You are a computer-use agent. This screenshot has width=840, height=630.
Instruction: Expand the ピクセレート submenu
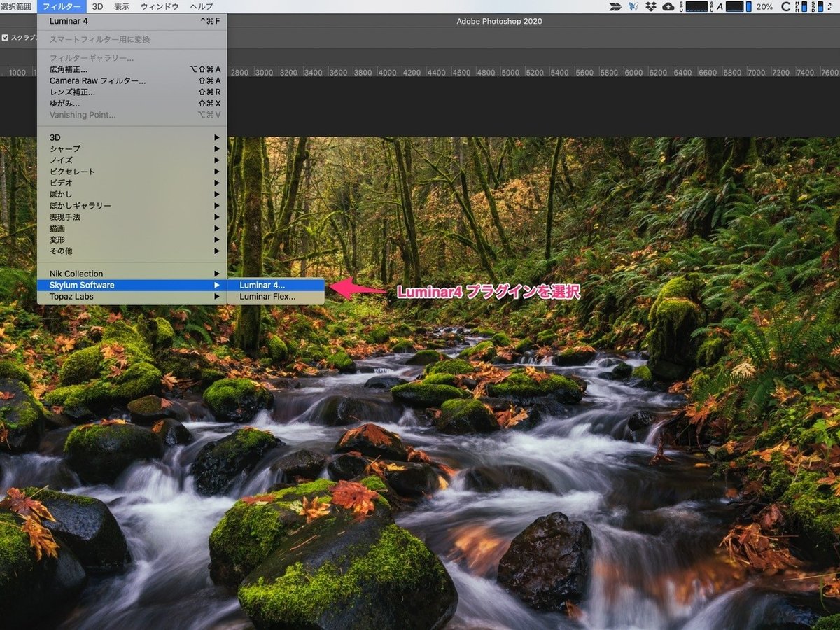(x=132, y=171)
